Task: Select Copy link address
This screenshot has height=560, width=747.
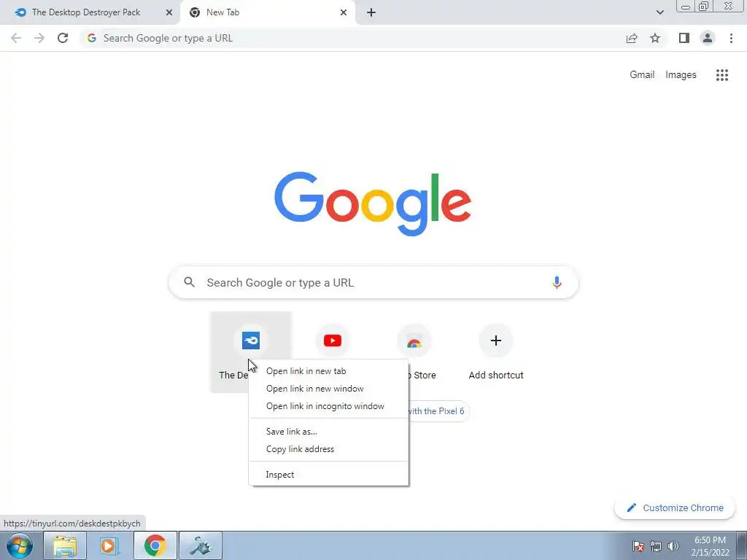Action: point(329,449)
